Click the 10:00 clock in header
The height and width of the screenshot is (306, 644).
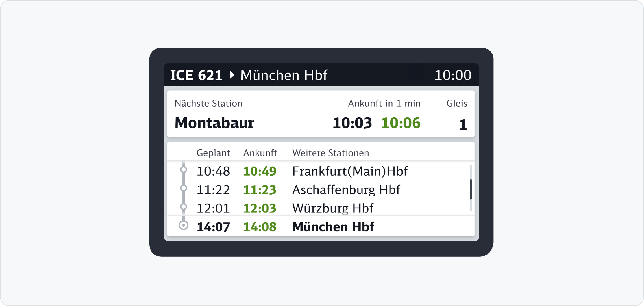point(452,75)
